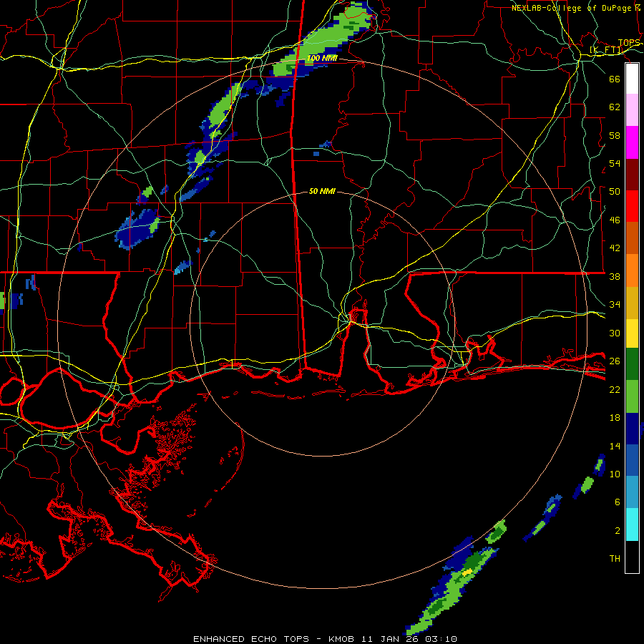The width and height of the screenshot is (644, 644).
Task: Select the light orange legend swatch
Action: [632, 270]
